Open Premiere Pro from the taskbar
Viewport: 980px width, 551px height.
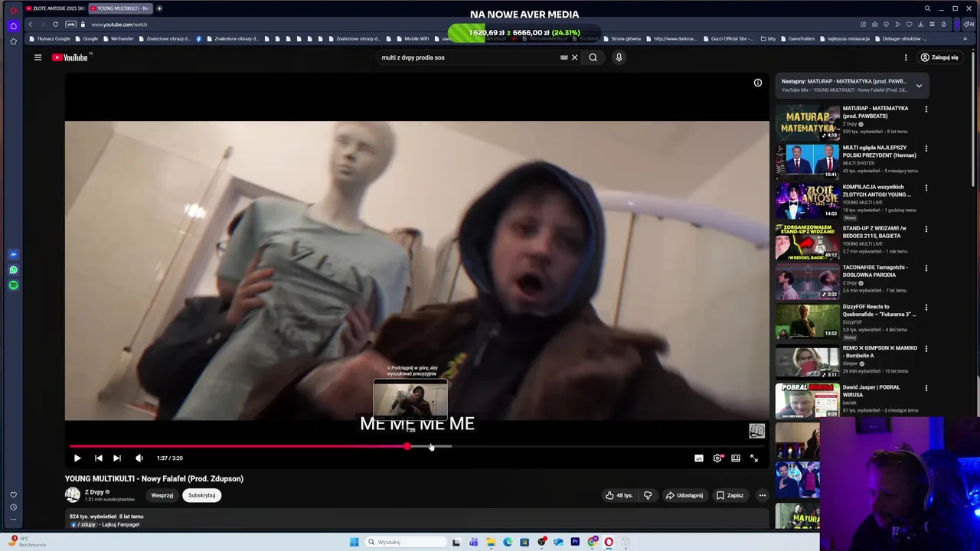575,542
